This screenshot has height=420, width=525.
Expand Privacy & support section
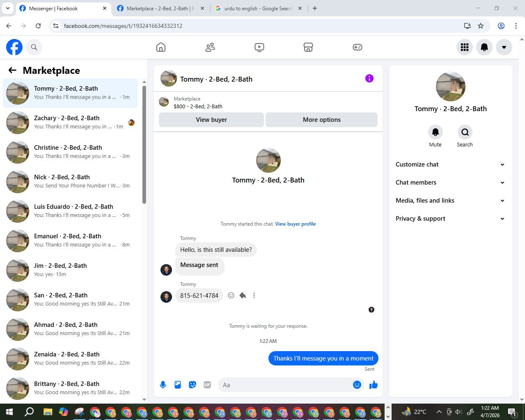(x=450, y=219)
